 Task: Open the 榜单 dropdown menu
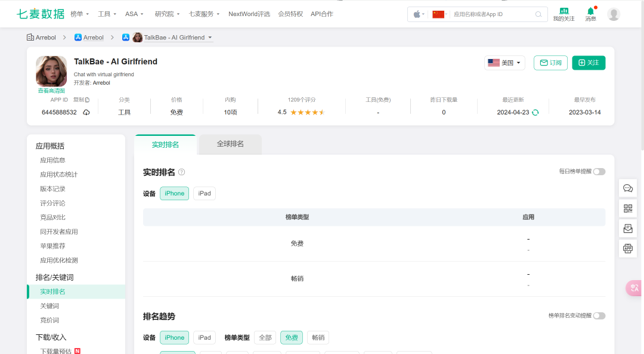point(80,14)
